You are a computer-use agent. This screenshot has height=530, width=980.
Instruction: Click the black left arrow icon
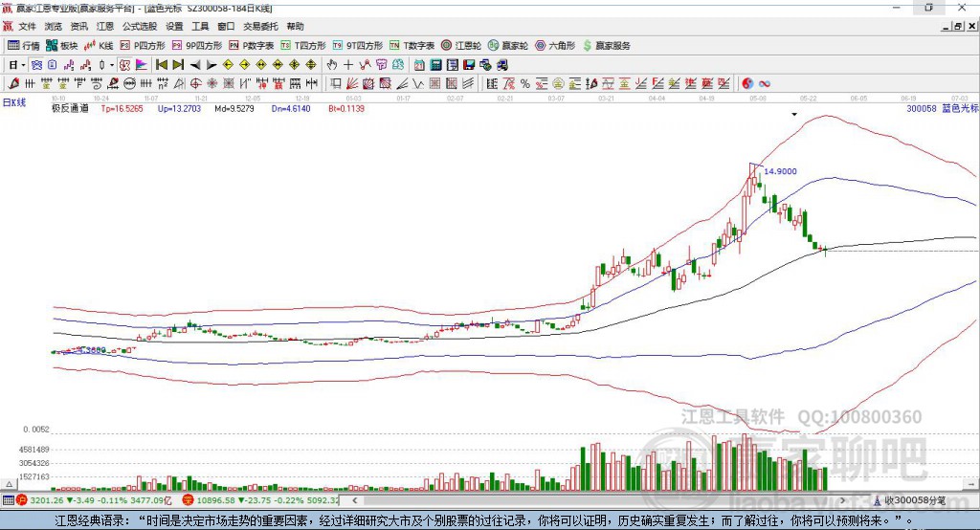[x=195, y=65]
